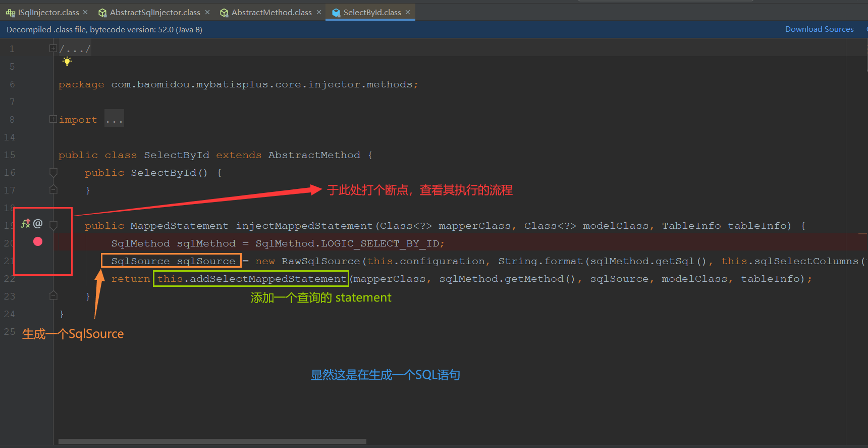Expand the folded header comment on line 1

click(x=53, y=48)
